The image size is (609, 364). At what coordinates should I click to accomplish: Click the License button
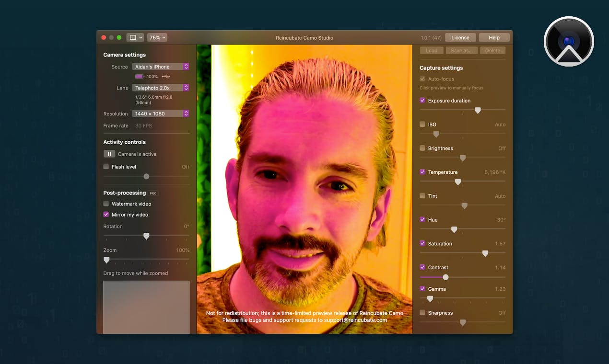(x=460, y=37)
